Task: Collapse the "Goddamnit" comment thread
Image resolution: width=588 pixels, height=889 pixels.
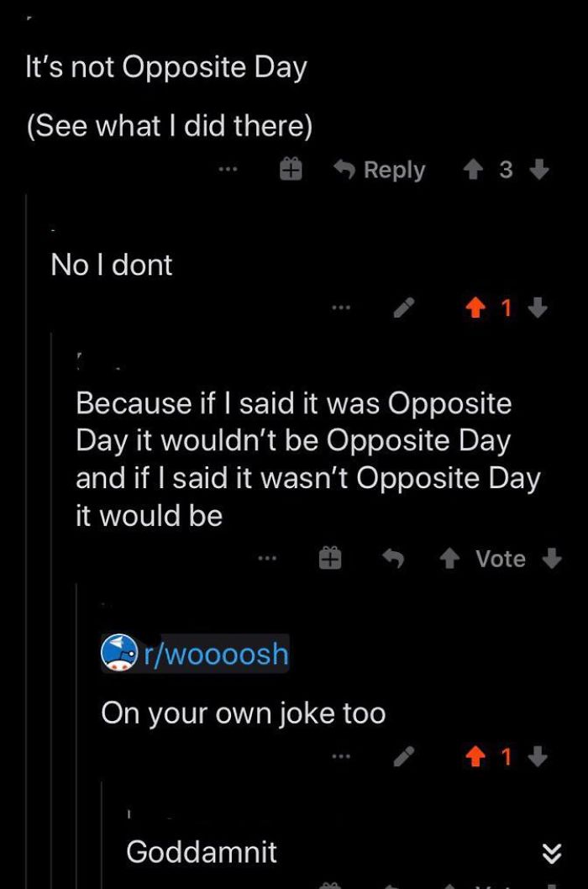Action: 551,853
